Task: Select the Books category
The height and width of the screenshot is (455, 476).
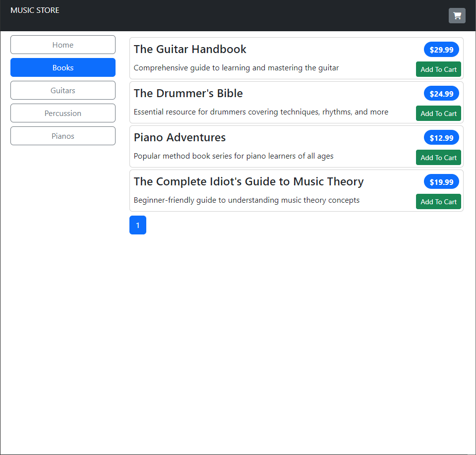Action: (63, 67)
